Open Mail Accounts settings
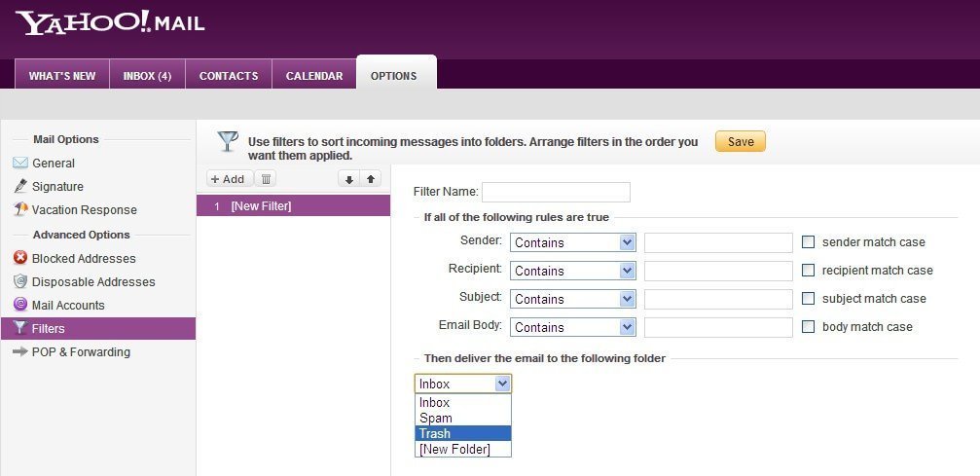This screenshot has height=476, width=980. [x=68, y=306]
